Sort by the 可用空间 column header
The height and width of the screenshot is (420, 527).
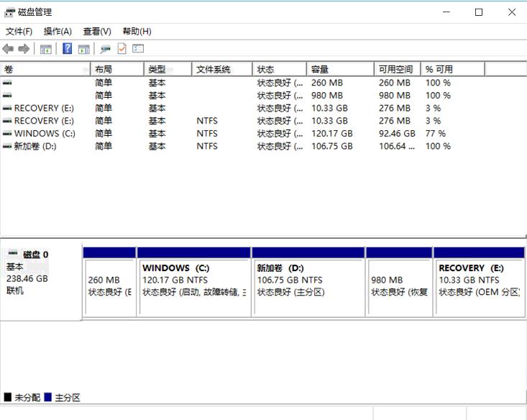(x=398, y=70)
